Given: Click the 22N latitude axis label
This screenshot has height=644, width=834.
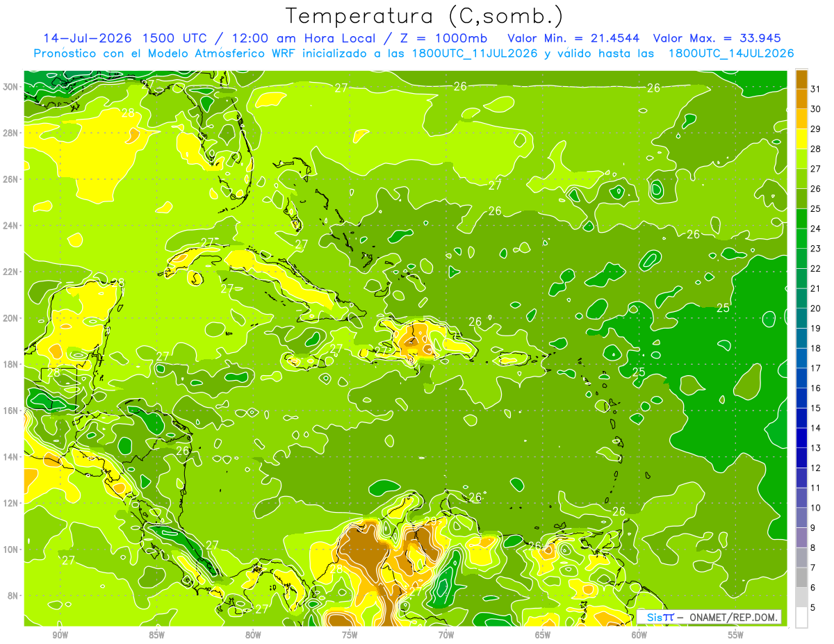Looking at the screenshot, I should click(x=11, y=272).
